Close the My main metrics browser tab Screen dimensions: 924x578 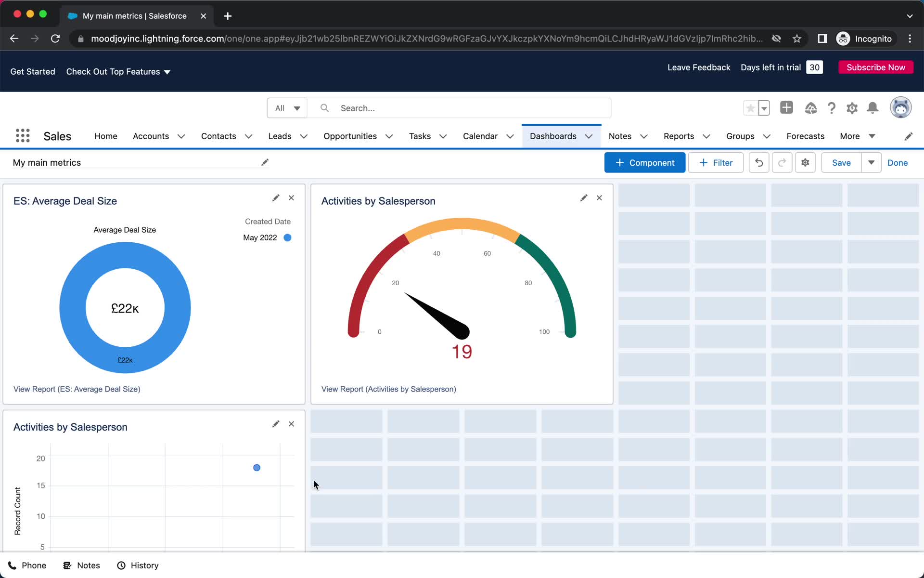click(x=204, y=16)
